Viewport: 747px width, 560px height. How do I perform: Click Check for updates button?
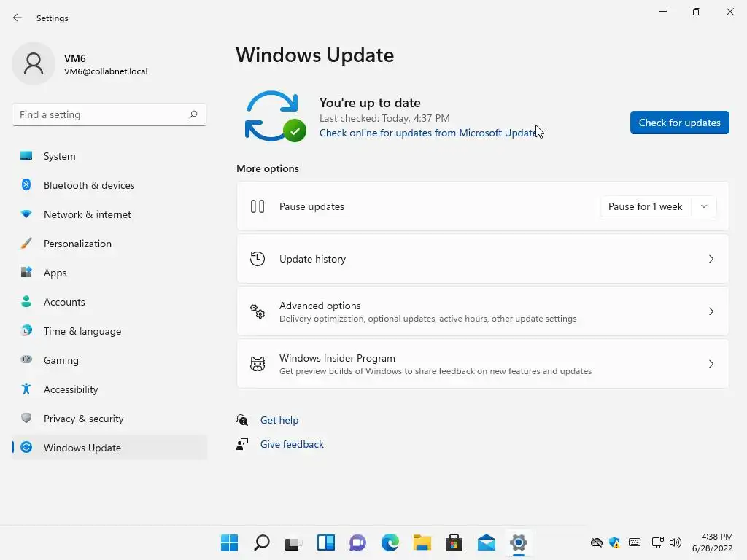679,122
